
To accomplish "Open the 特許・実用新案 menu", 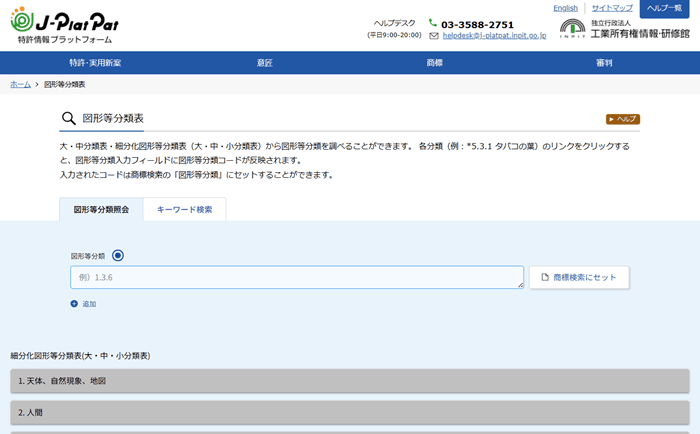I will [x=95, y=63].
